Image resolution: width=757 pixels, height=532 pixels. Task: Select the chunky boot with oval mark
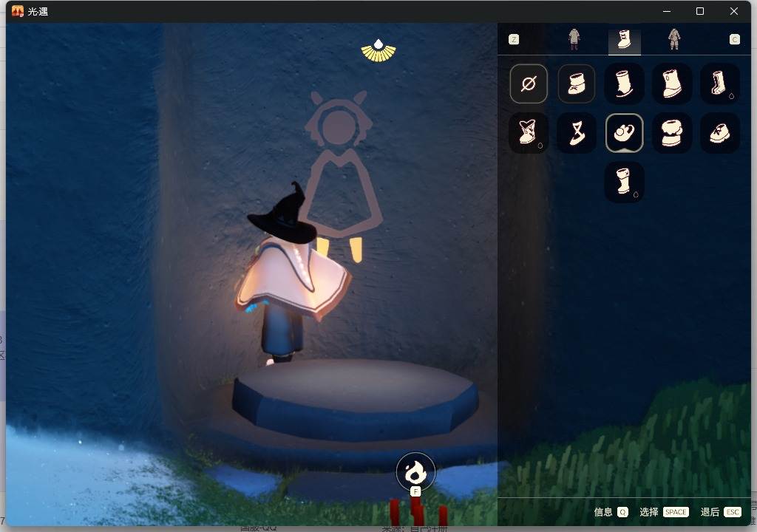[x=672, y=84]
